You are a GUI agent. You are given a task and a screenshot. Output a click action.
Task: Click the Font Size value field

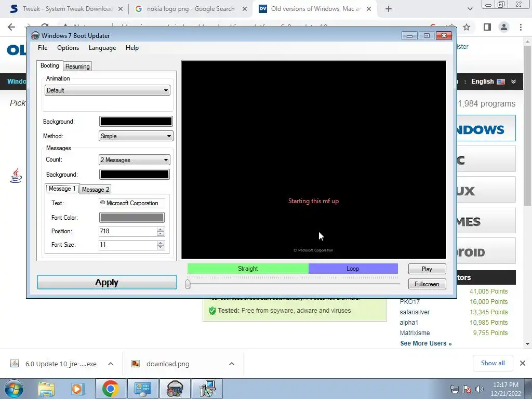(128, 245)
